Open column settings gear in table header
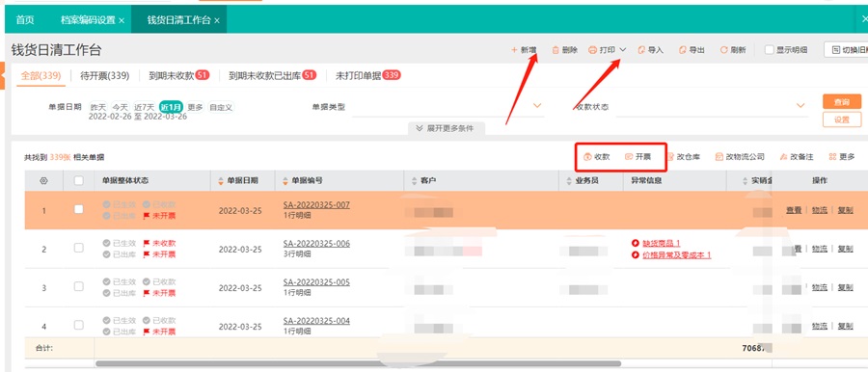 [x=43, y=180]
